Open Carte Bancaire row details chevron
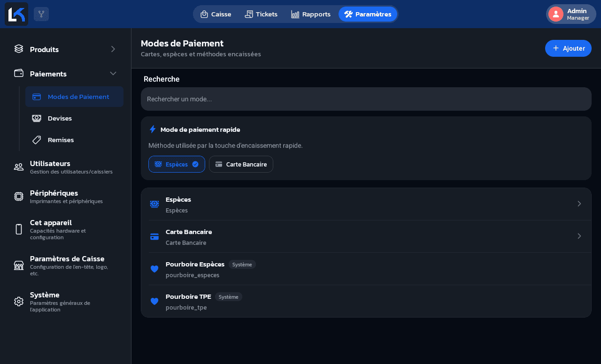Image resolution: width=601 pixels, height=364 pixels. [579, 236]
